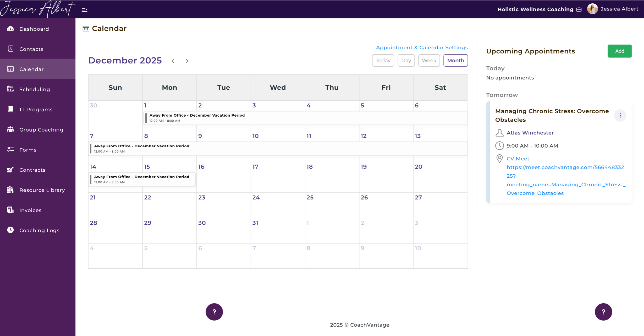Open Contacts via its sidebar icon
The image size is (644, 336).
[10, 49]
